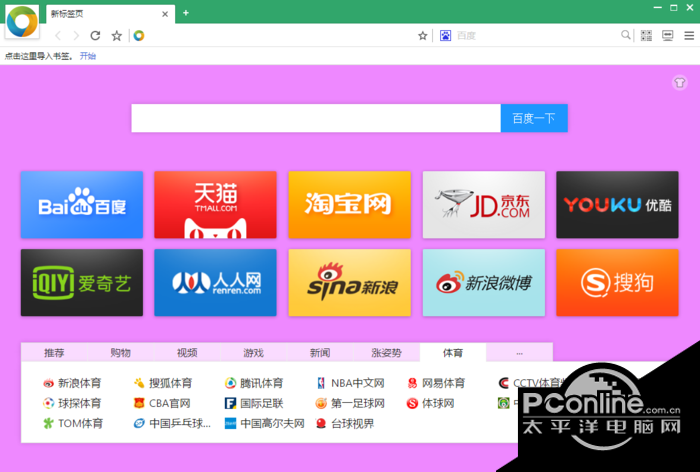This screenshot has height=472, width=700.
Task: Focus the Baidu search input on the page
Action: (x=316, y=118)
